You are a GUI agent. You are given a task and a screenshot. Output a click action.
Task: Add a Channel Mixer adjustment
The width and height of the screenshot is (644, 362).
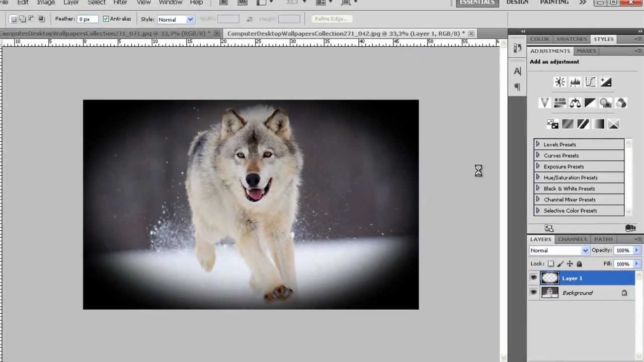621,103
